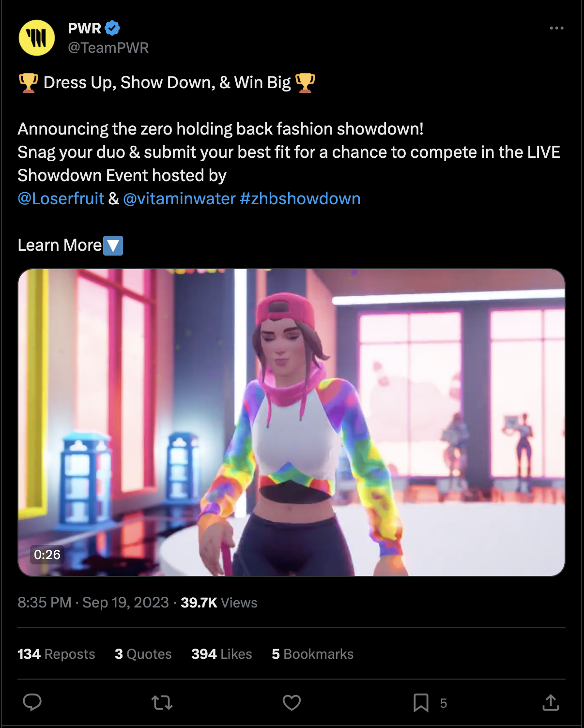Open the three-dot more options menu

[556, 28]
